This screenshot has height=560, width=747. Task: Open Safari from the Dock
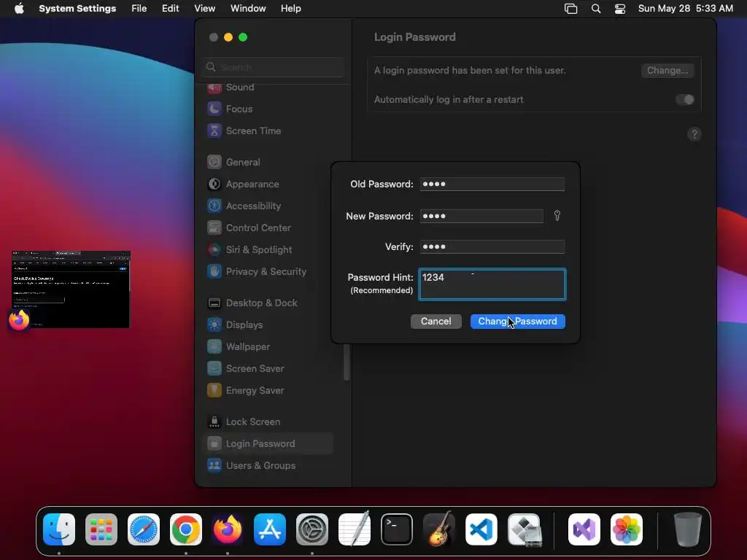tap(144, 529)
